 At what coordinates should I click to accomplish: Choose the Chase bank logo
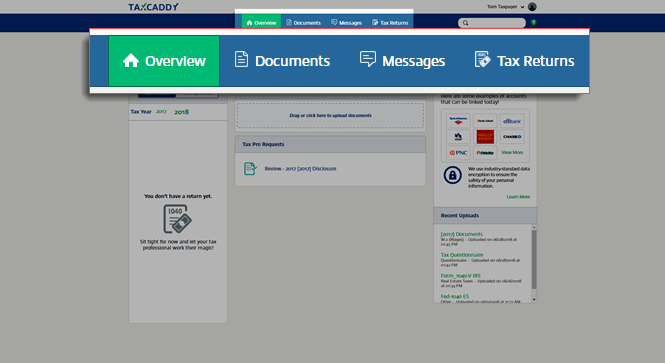[x=512, y=137]
